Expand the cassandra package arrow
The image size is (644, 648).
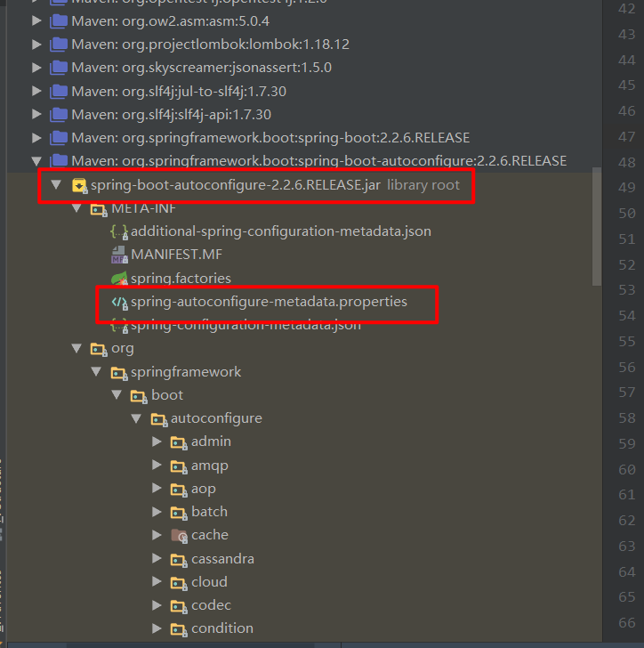point(157,558)
